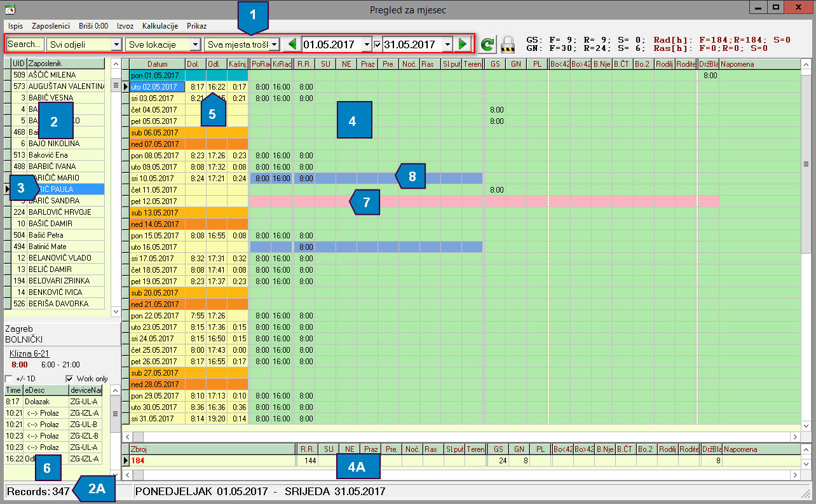816x504 pixels.
Task: Toggle the checkbox beside the end date
Action: pyautogui.click(x=377, y=45)
